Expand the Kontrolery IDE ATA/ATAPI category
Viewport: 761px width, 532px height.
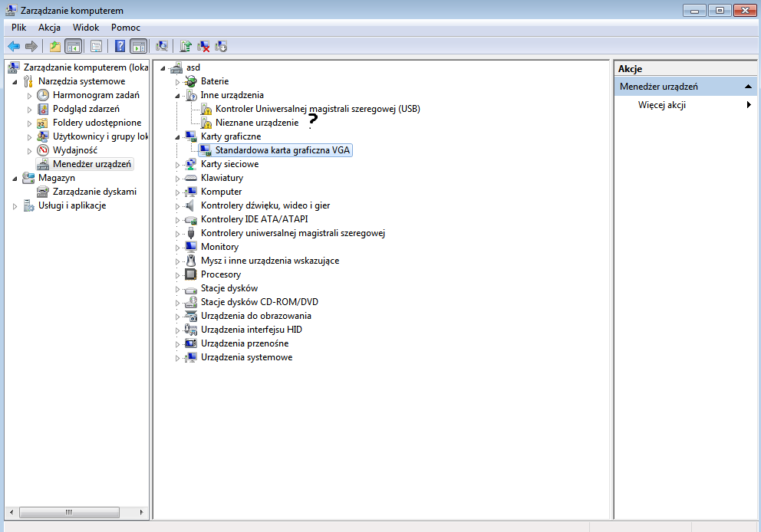pyautogui.click(x=178, y=220)
